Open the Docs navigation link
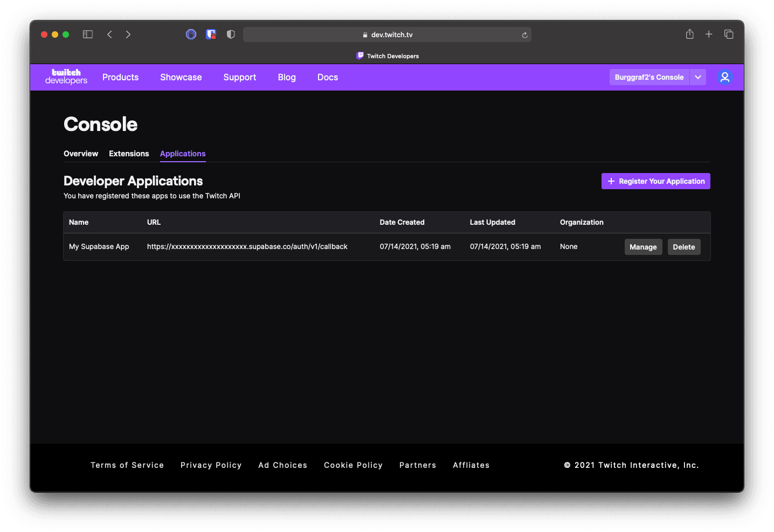Viewport: 774px width, 532px height. (328, 77)
